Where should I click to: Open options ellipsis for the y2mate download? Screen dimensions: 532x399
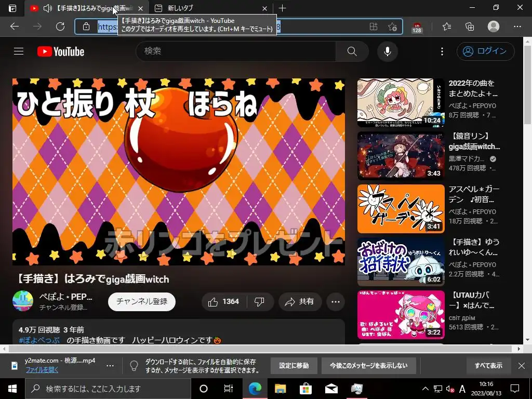[x=110, y=366]
